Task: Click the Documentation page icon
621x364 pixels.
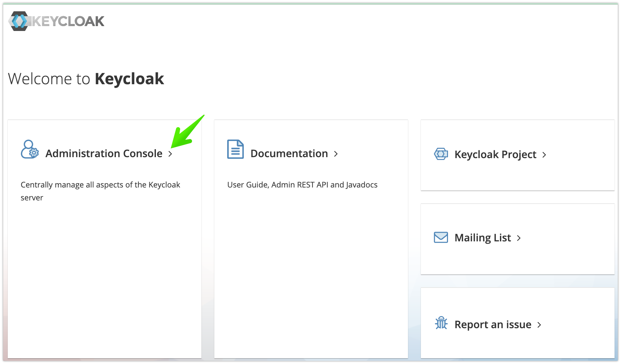Action: (x=235, y=149)
